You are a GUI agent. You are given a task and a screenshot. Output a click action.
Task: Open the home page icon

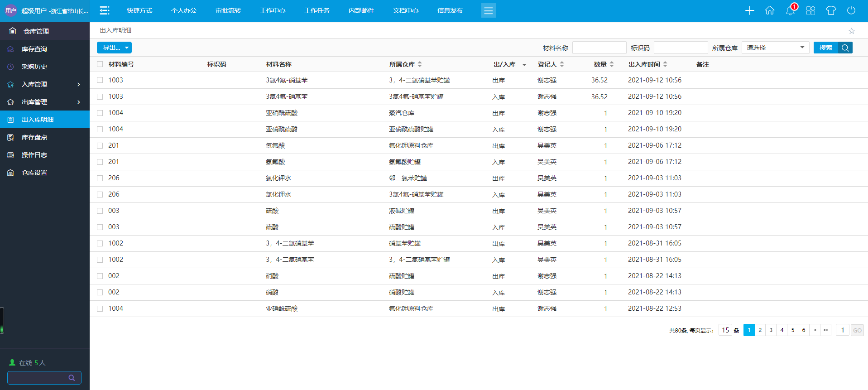click(x=770, y=10)
